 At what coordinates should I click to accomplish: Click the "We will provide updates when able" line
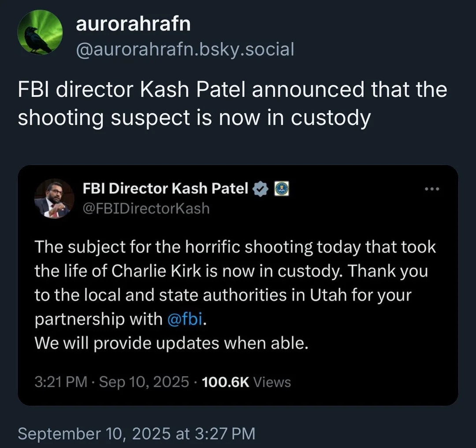(x=171, y=343)
